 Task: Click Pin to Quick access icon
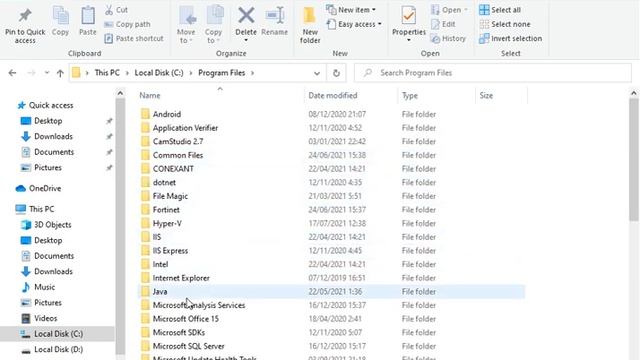pos(25,16)
